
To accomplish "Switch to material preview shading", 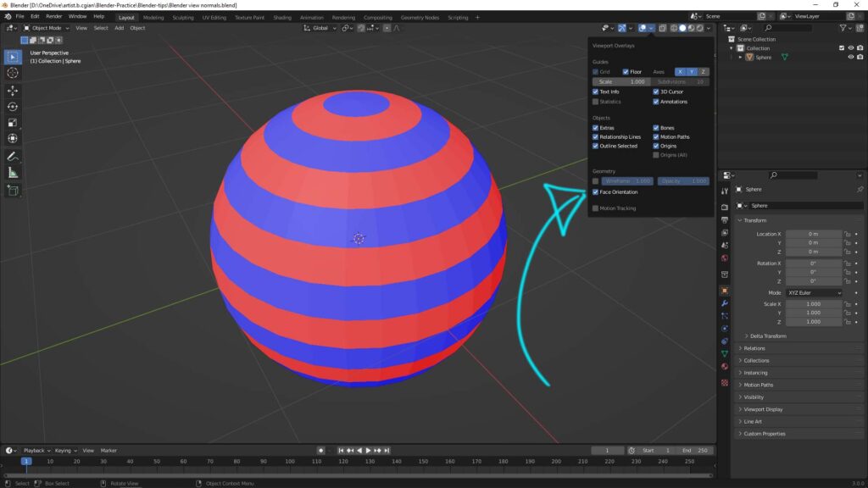I will pyautogui.click(x=692, y=28).
